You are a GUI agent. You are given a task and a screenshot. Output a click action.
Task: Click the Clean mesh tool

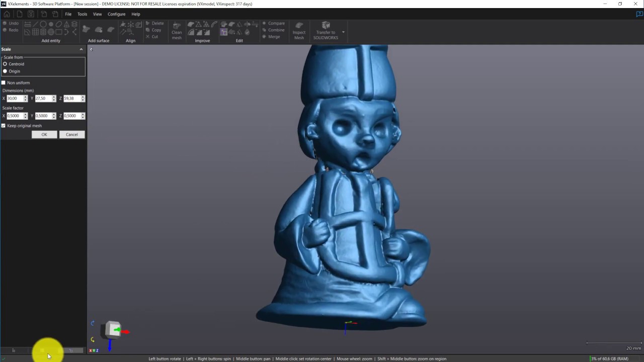[177, 31]
